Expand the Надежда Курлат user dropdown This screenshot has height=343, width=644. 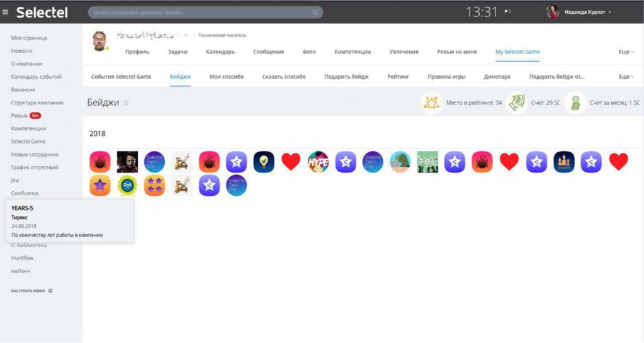609,12
